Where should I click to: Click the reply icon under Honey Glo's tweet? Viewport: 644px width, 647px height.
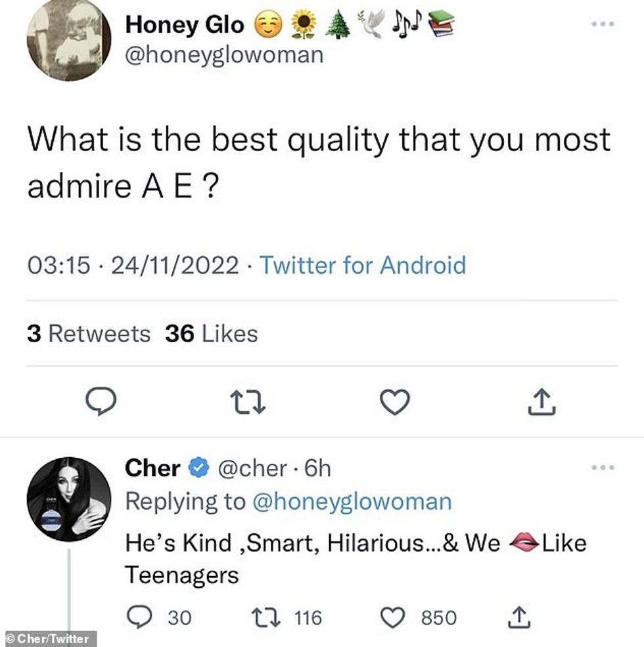pos(101,401)
